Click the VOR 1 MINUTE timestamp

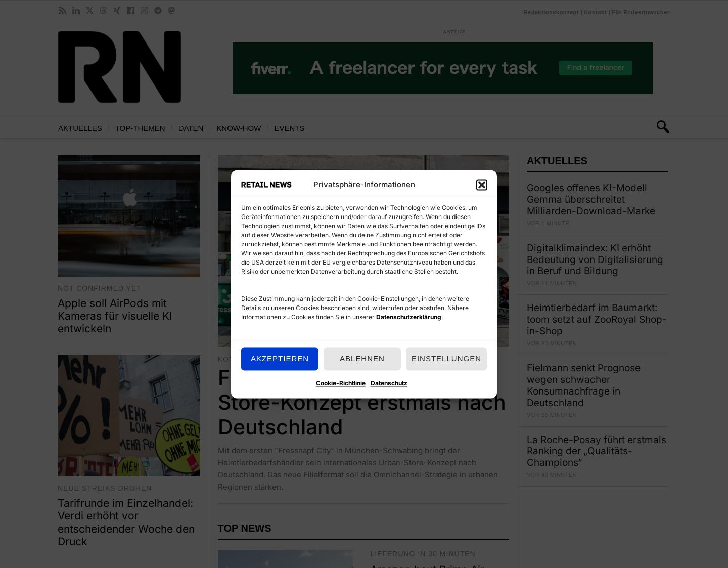548,223
